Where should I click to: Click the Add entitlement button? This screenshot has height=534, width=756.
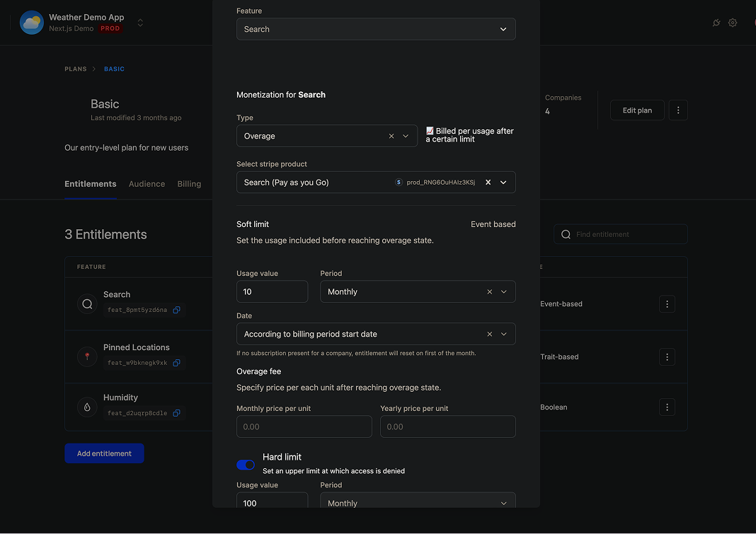coord(104,453)
